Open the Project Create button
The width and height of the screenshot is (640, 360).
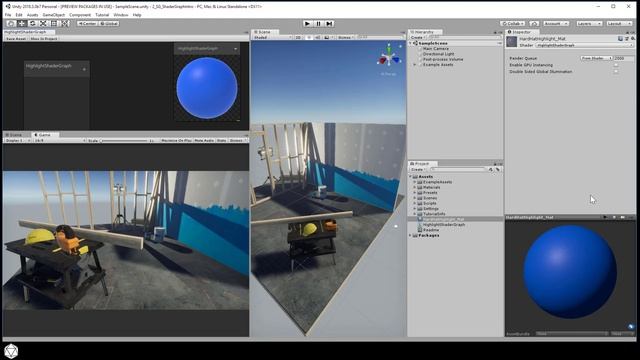pyautogui.click(x=418, y=169)
